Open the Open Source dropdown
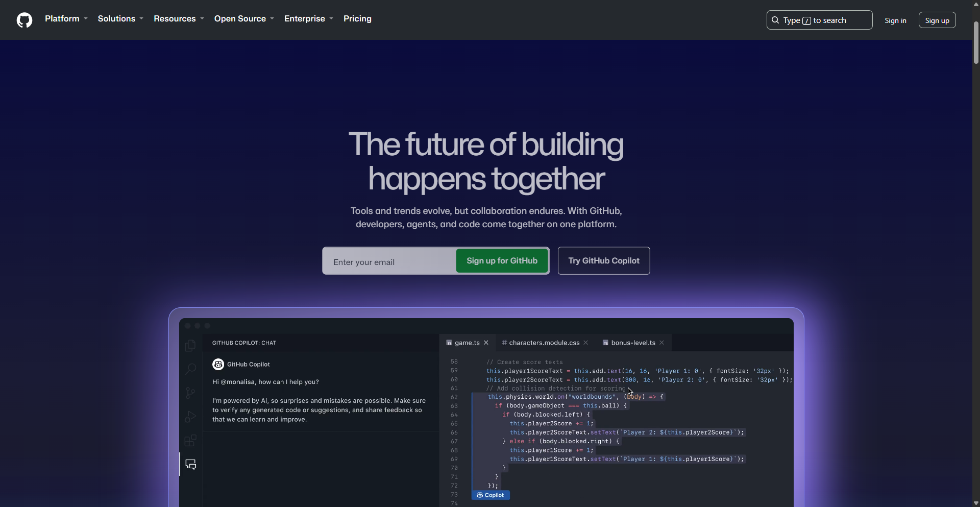The width and height of the screenshot is (980, 507). 244,19
